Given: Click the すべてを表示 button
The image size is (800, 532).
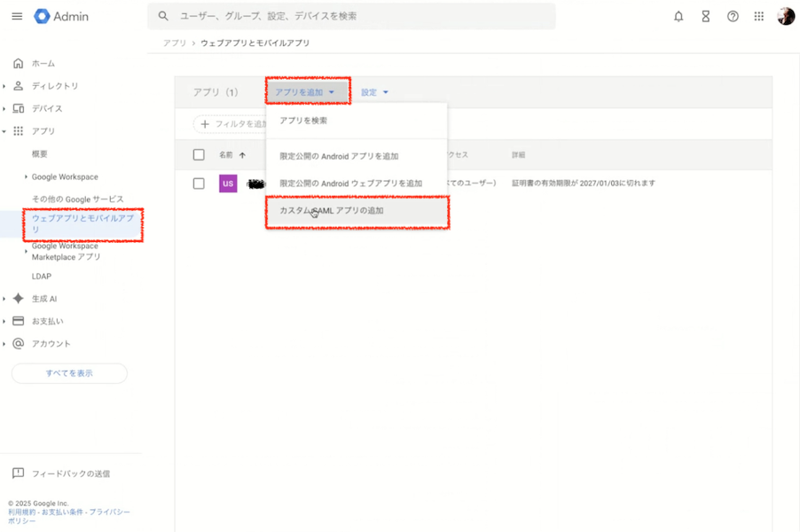Looking at the screenshot, I should [x=68, y=372].
